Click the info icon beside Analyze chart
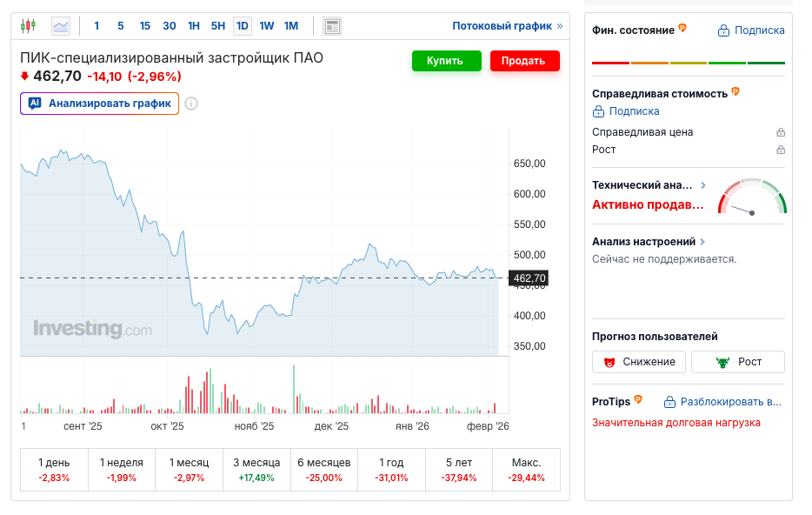The width and height of the screenshot is (812, 515). 191,104
